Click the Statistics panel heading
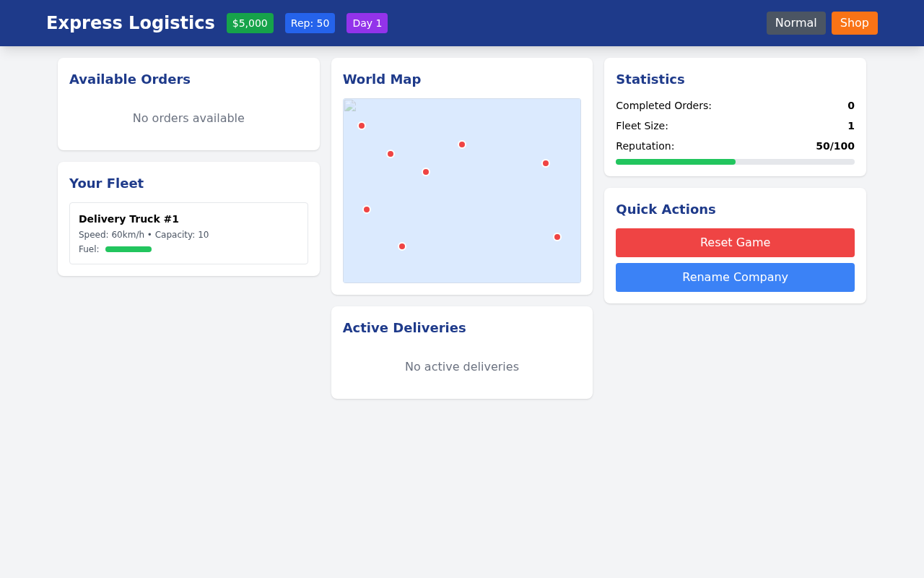924x578 pixels. tap(650, 79)
